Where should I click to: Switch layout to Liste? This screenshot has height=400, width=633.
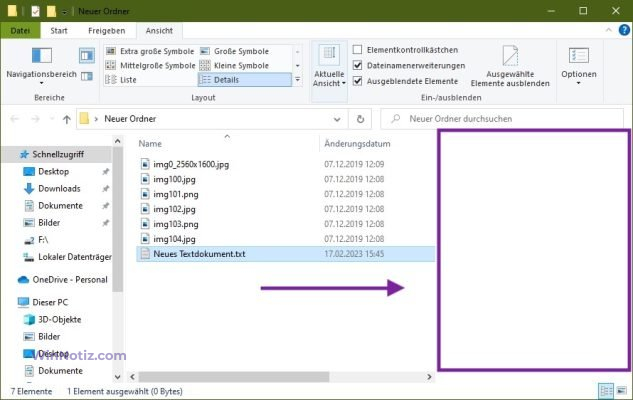point(121,80)
